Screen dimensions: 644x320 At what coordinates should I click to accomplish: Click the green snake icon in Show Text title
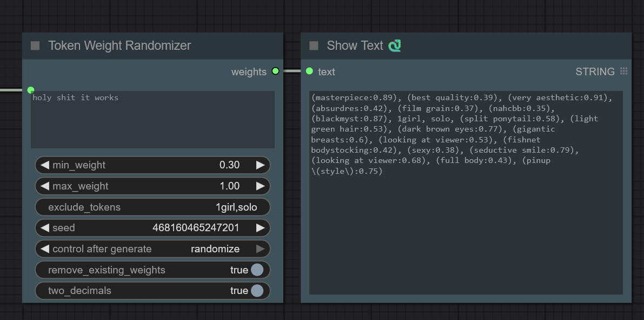(x=395, y=45)
